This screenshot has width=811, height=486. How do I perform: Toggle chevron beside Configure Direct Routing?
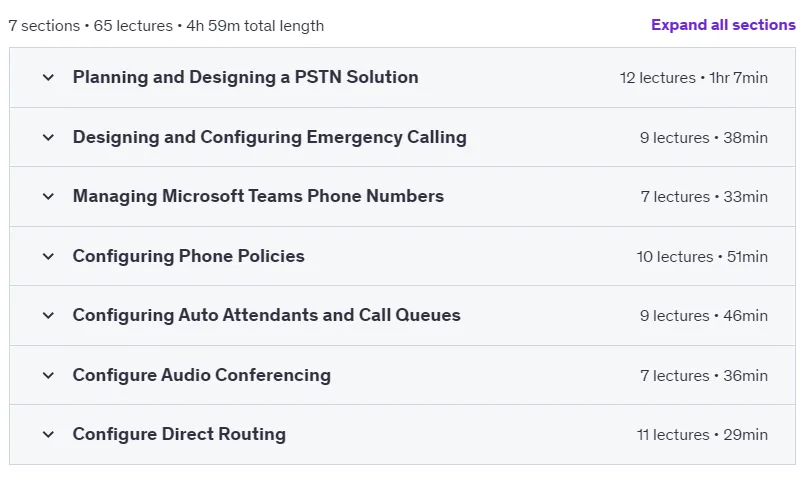48,434
